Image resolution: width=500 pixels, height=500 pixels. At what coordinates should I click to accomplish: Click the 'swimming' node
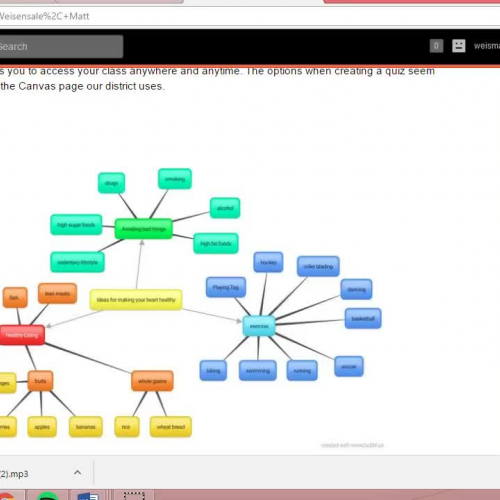tap(258, 370)
